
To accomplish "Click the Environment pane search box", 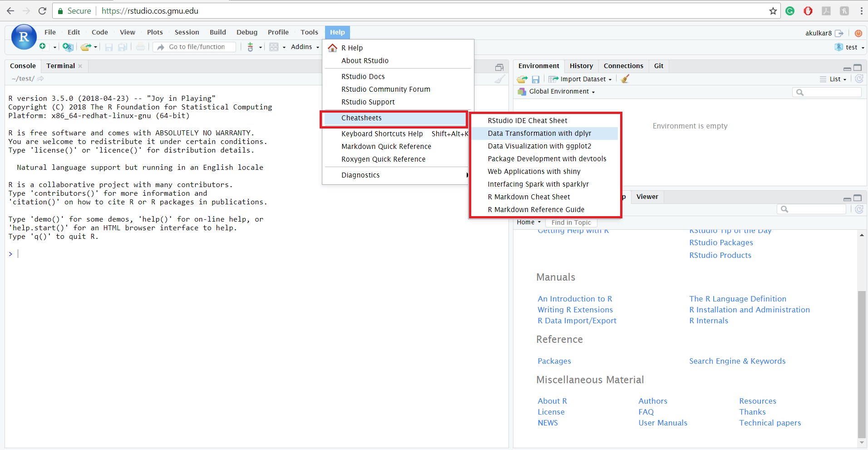I will [x=827, y=92].
